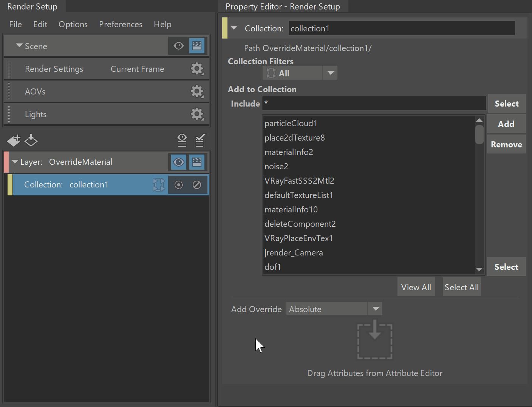Image resolution: width=532 pixels, height=407 pixels.
Task: Isolate select collection1 icon
Action: click(179, 185)
